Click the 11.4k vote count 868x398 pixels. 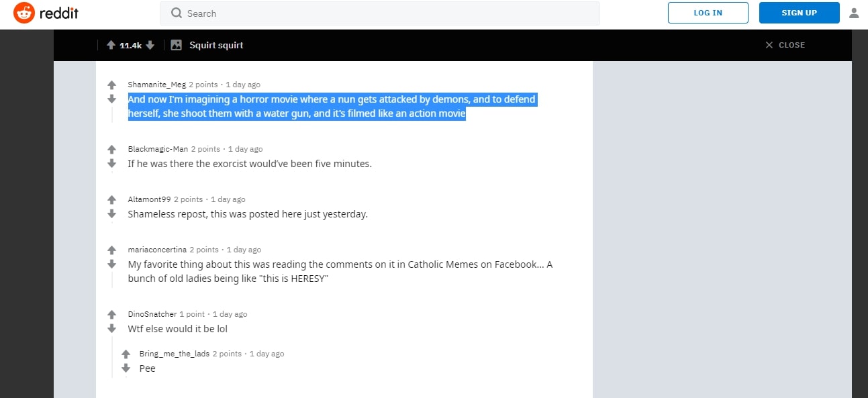click(x=130, y=45)
